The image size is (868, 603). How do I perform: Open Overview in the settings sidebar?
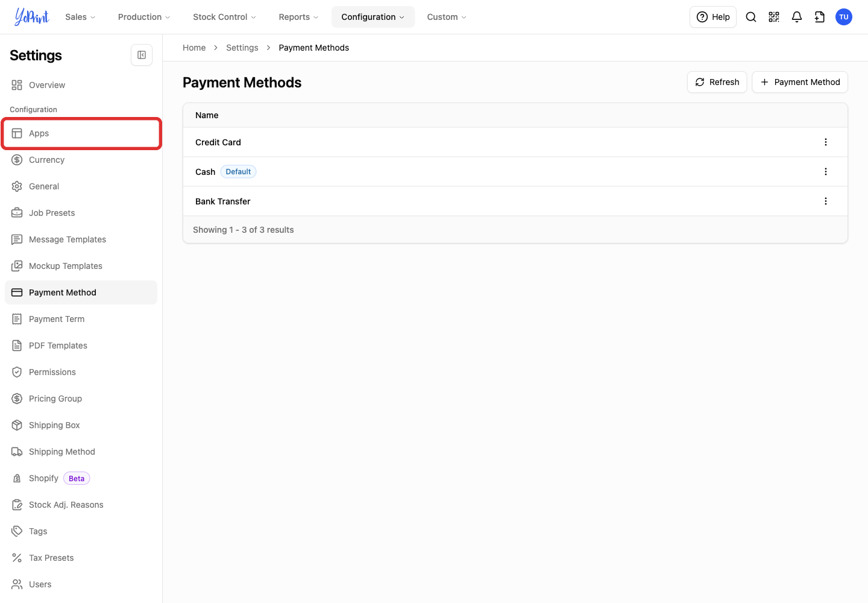click(81, 85)
